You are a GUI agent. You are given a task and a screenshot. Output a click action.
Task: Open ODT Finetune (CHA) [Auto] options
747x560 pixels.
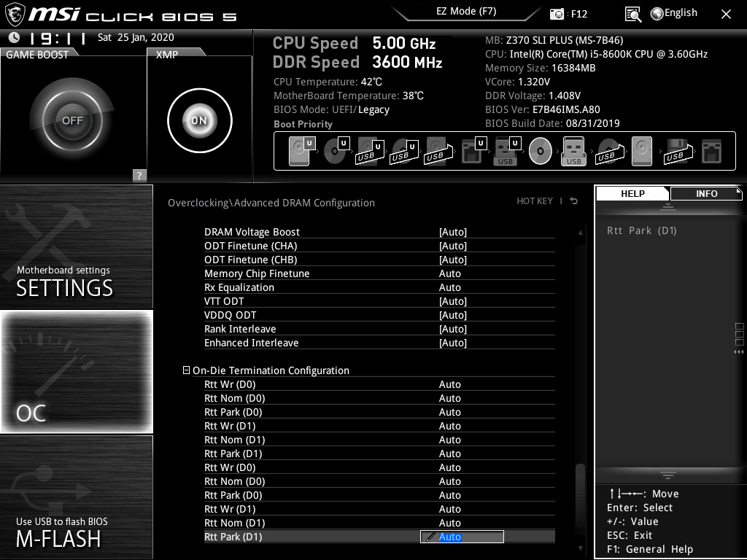(453, 246)
